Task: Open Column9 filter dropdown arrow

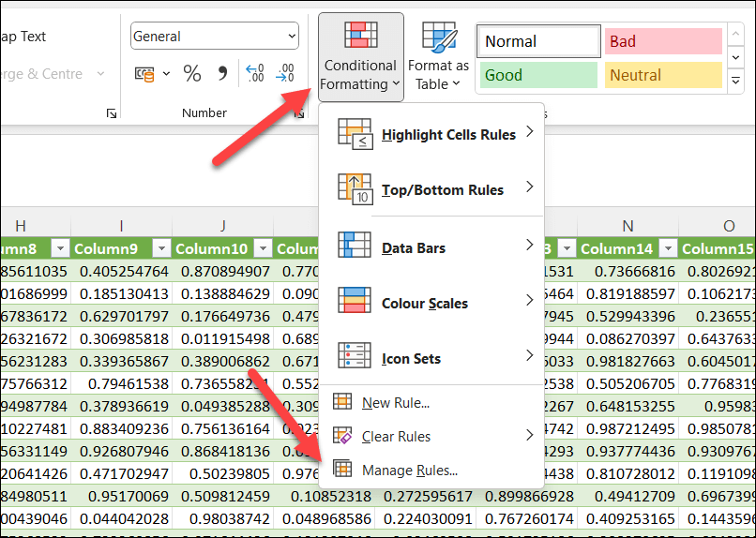Action: [x=160, y=248]
